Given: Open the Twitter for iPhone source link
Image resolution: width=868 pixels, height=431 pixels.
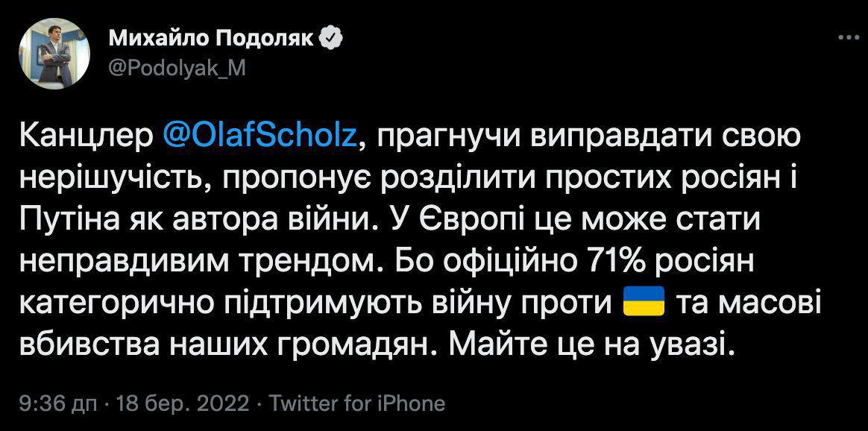Looking at the screenshot, I should pyautogui.click(x=356, y=404).
